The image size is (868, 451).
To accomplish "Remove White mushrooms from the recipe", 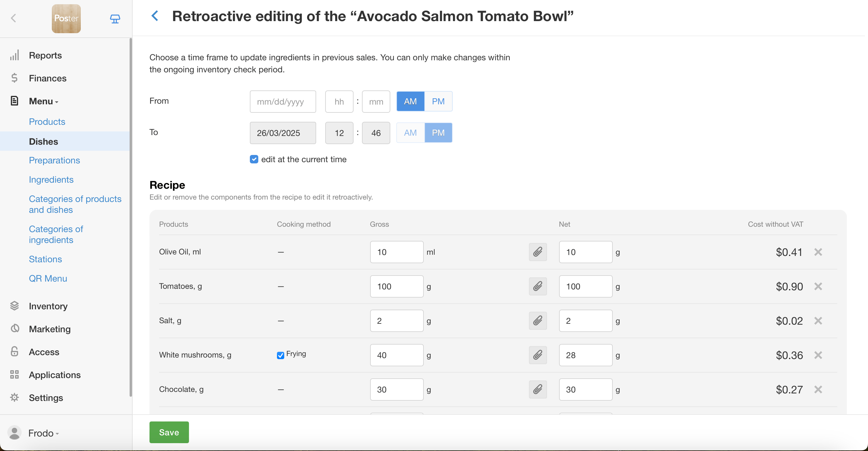I will [818, 355].
